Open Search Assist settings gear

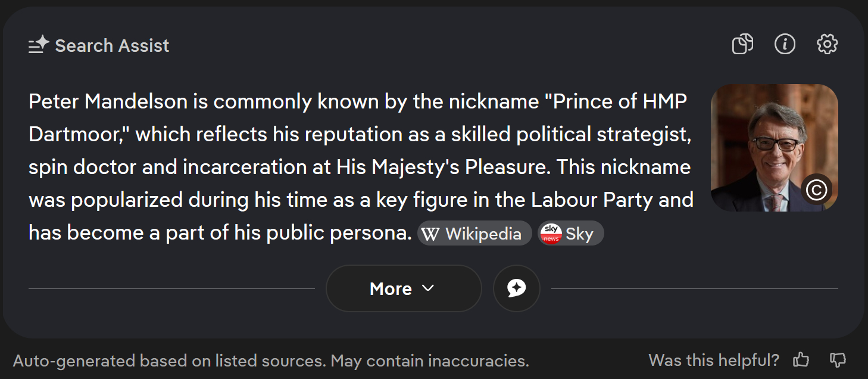click(827, 44)
